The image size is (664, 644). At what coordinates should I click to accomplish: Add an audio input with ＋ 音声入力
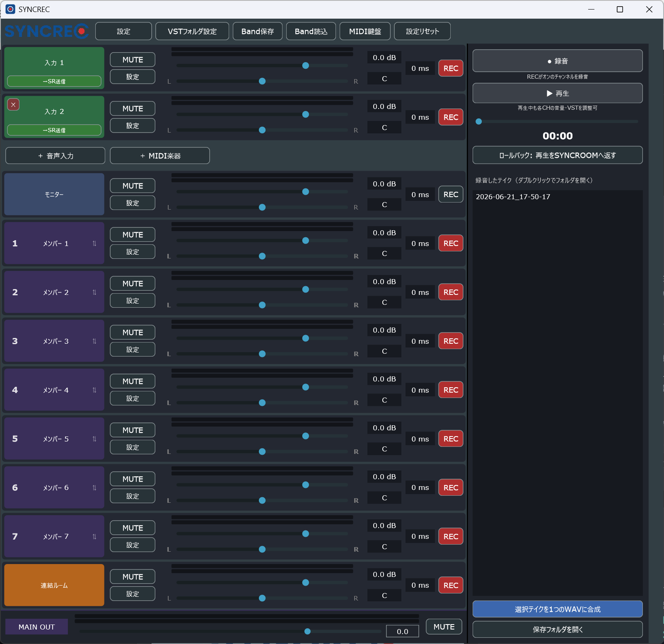coord(55,156)
